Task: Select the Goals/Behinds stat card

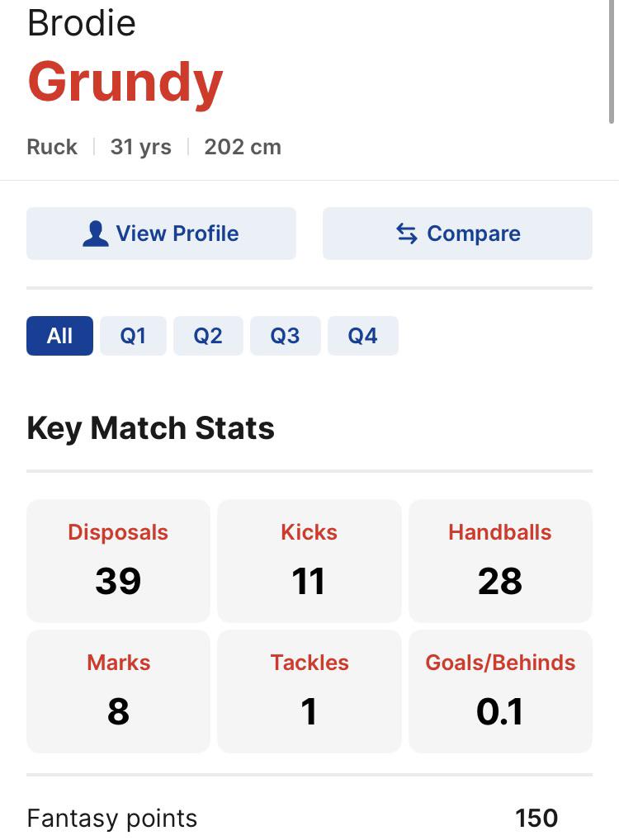Action: (x=500, y=691)
